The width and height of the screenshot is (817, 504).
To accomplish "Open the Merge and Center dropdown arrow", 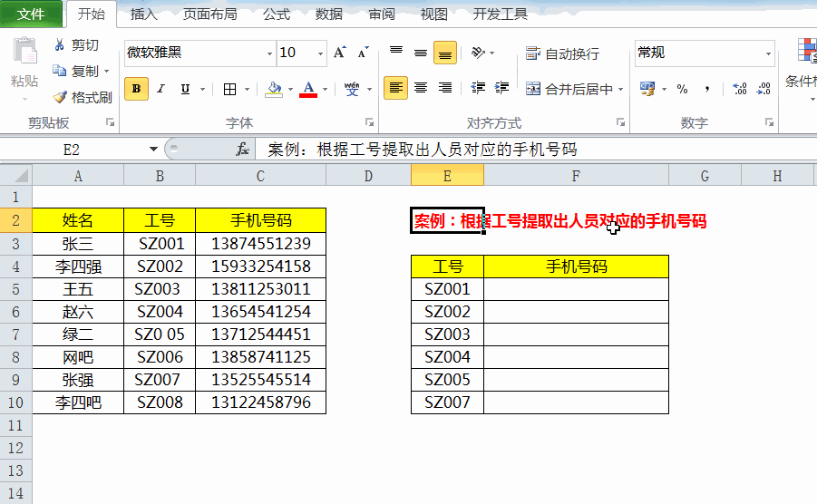I will tap(620, 89).
